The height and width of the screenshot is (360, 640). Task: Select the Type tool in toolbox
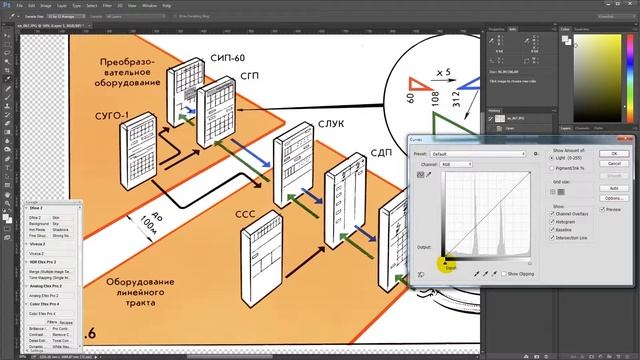click(x=7, y=168)
